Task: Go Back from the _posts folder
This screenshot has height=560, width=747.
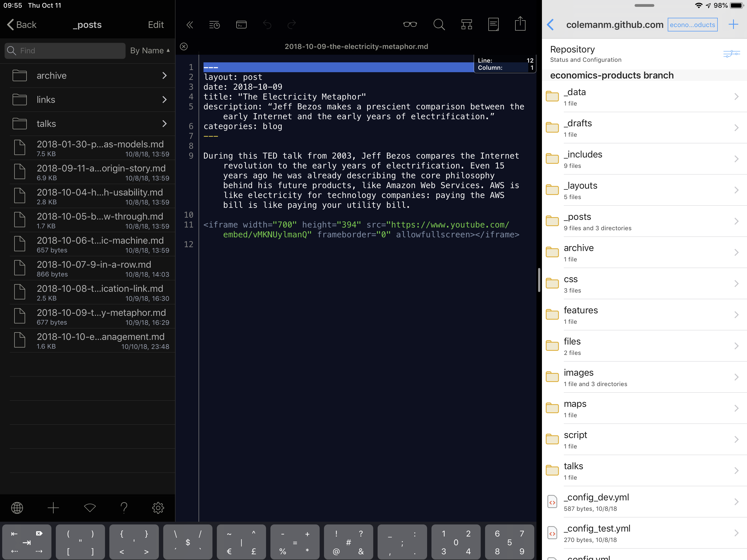Action: pyautogui.click(x=22, y=25)
